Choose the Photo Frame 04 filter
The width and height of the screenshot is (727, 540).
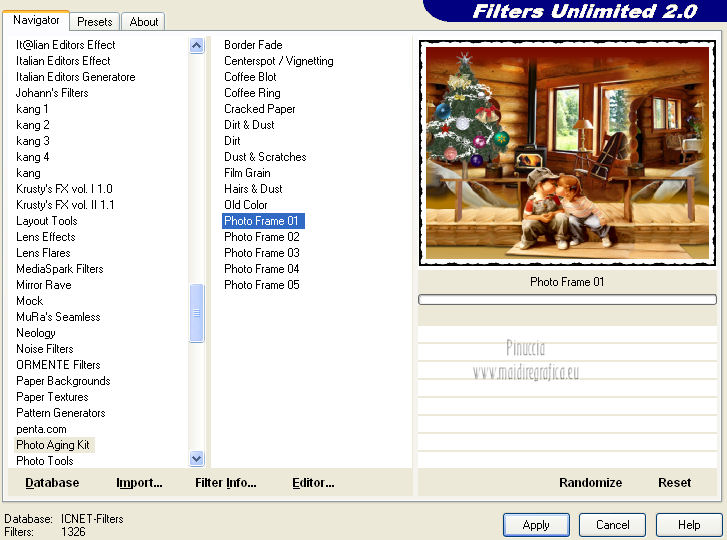coord(261,269)
